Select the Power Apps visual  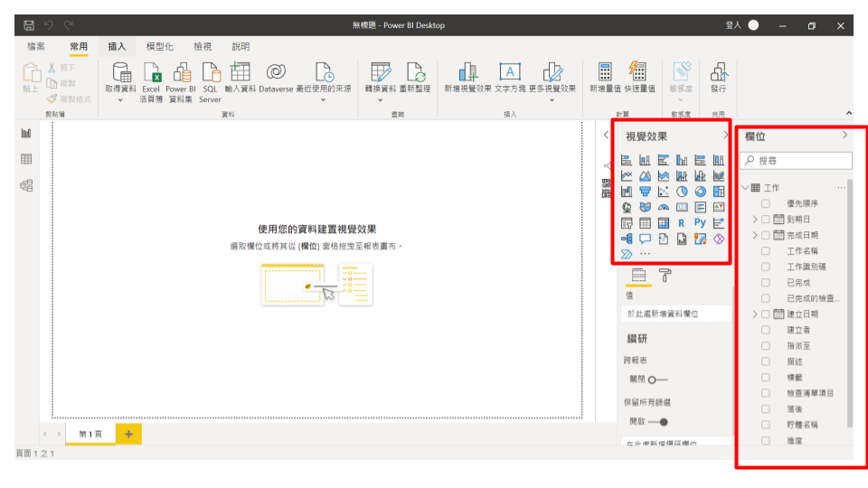point(719,239)
